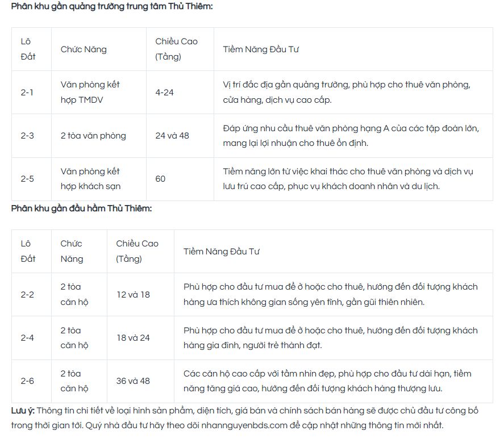Click the 2-3 lot cell
Screen dimensions: 504x439
coord(31,136)
